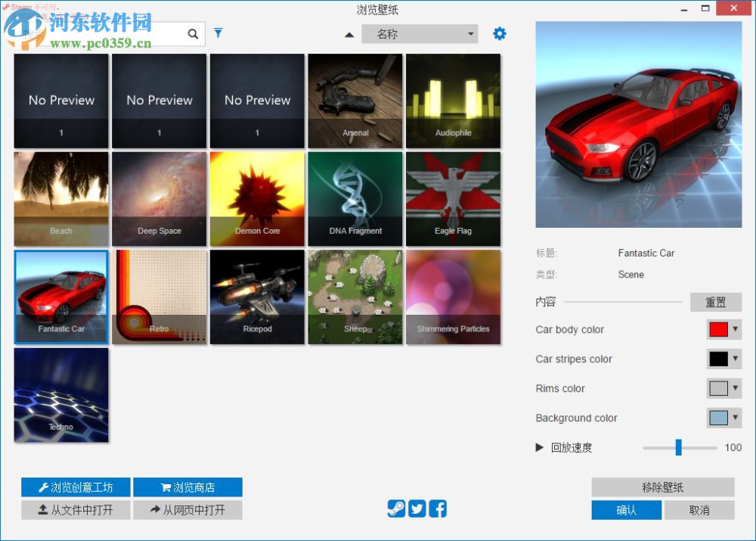Click the Car body color label

point(569,330)
